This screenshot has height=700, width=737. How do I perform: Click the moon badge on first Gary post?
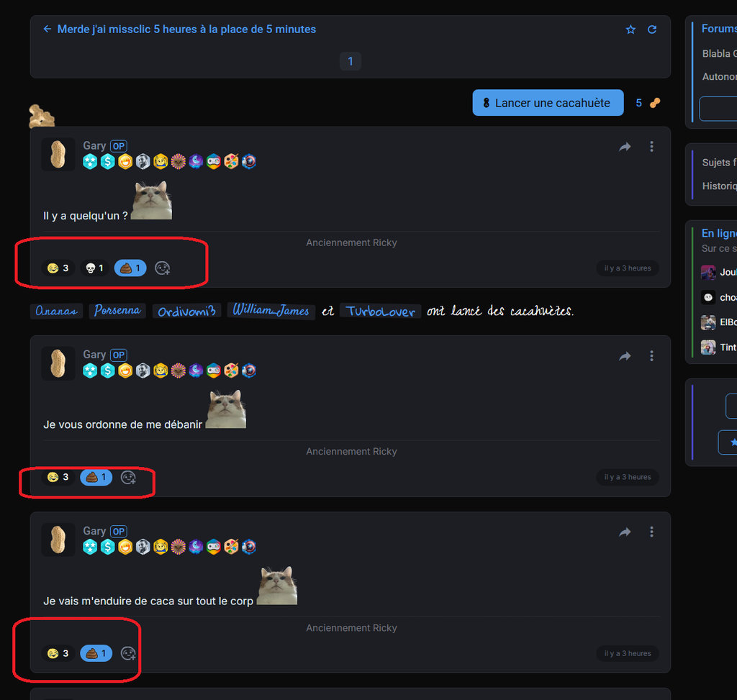pyautogui.click(x=196, y=162)
